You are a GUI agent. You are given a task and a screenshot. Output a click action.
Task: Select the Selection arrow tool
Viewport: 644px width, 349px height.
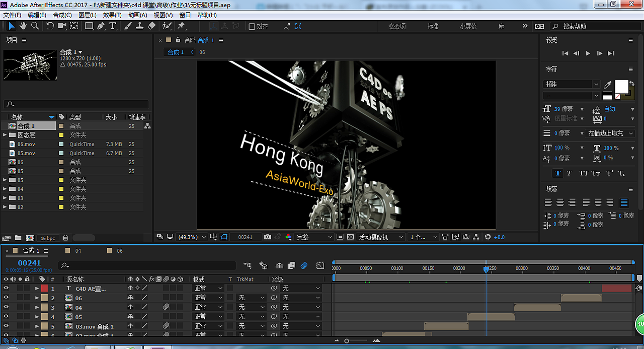coord(11,26)
